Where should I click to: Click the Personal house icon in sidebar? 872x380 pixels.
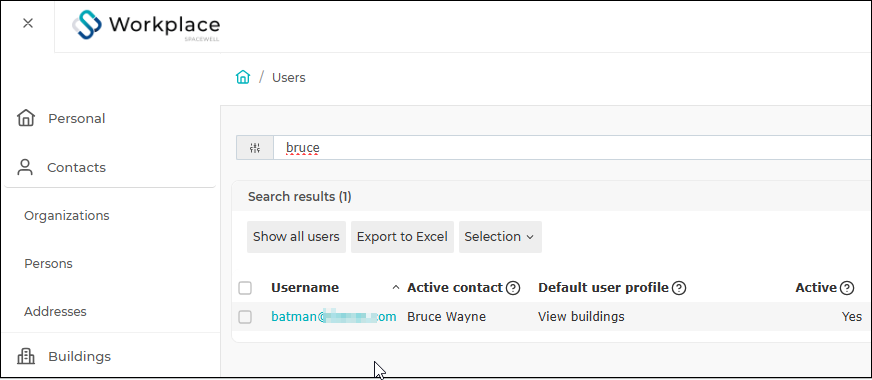pyautogui.click(x=26, y=119)
